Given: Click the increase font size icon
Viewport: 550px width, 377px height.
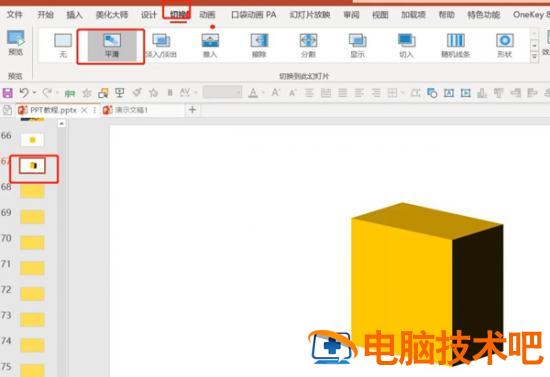Looking at the screenshot, I should pos(276,93).
